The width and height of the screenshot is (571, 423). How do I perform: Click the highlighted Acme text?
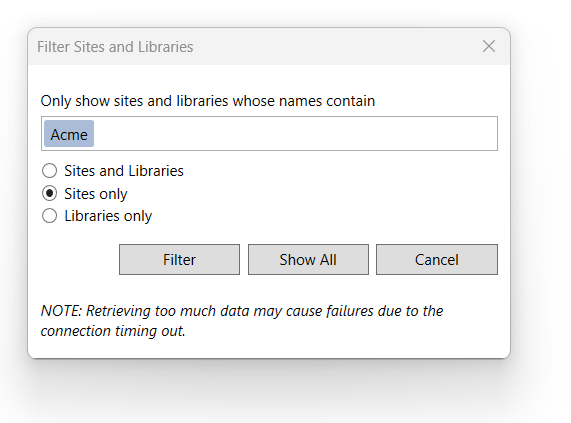coord(69,134)
